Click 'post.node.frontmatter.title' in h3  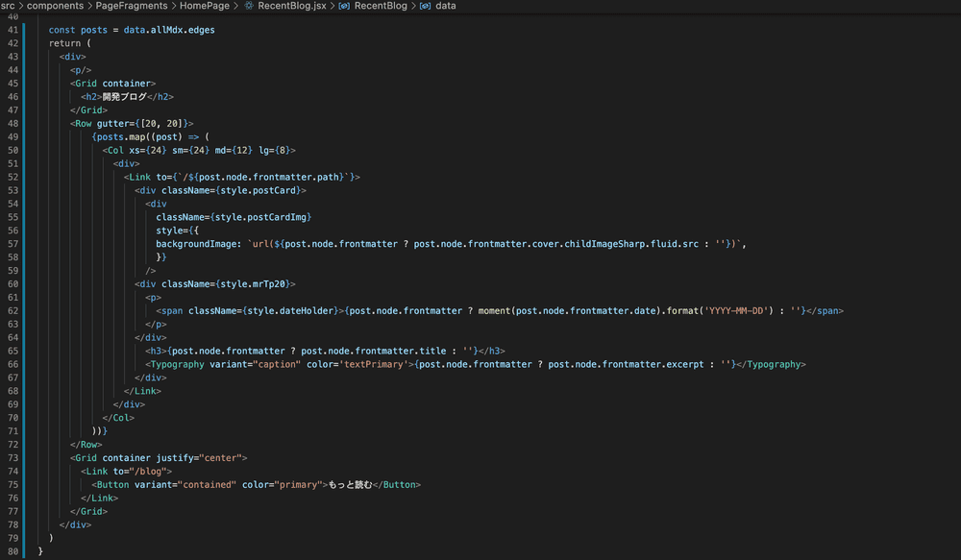pyautogui.click(x=373, y=351)
